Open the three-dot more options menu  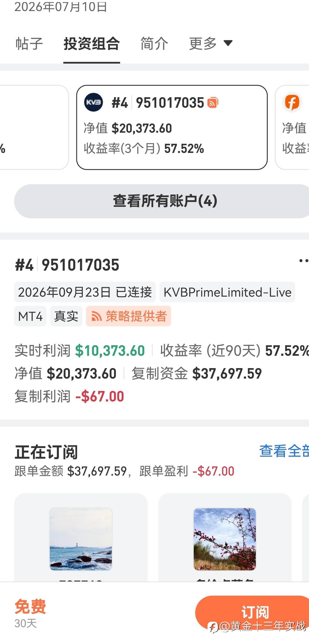tap(304, 261)
